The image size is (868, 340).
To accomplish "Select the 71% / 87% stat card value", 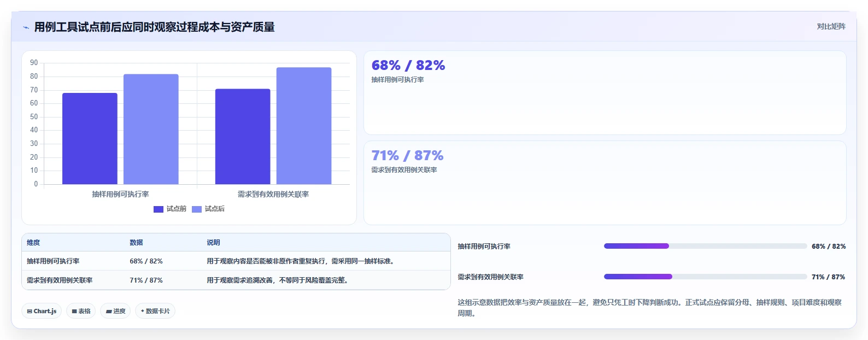I will [x=407, y=156].
